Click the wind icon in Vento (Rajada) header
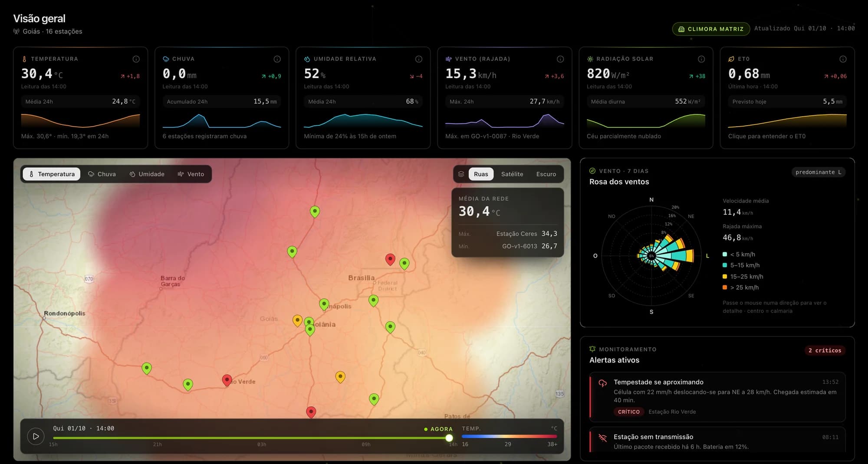Screen dimensions: 868x464 point(448,59)
